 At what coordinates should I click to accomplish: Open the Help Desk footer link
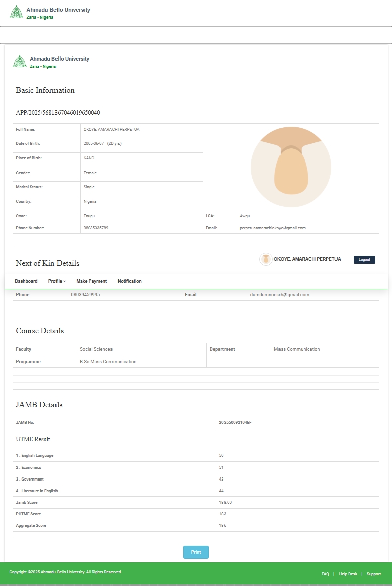pos(348,574)
